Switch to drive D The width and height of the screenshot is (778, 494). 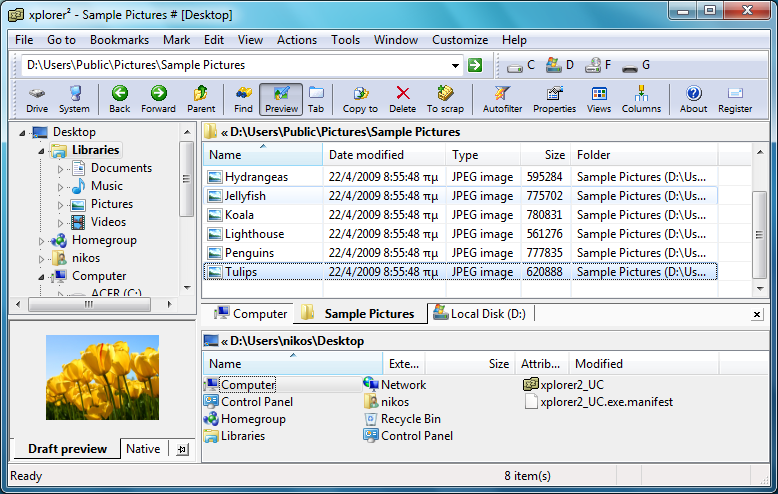pyautogui.click(x=560, y=65)
